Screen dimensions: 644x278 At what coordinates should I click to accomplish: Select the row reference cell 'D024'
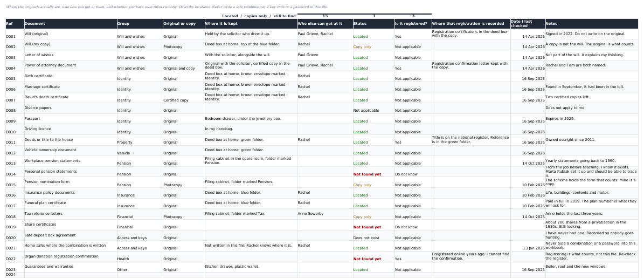tap(15, 275)
